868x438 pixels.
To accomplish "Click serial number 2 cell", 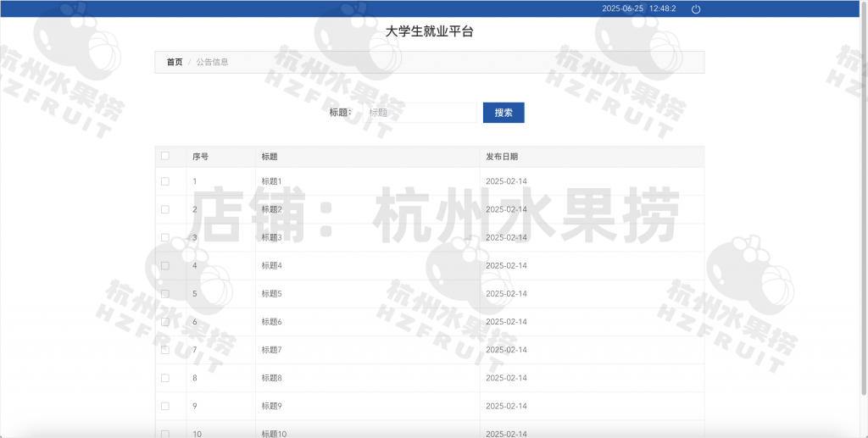I will point(221,209).
